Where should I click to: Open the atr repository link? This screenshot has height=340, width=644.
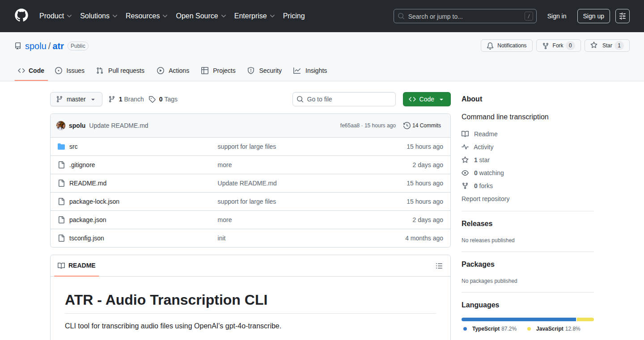[58, 46]
